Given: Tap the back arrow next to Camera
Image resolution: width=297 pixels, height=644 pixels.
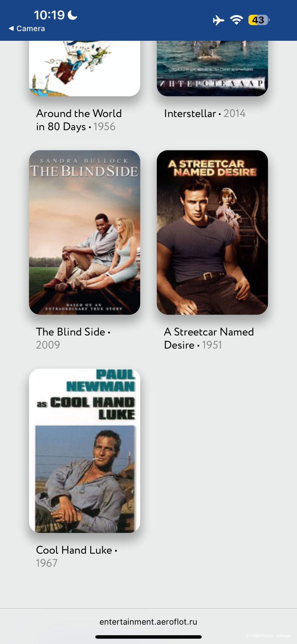Looking at the screenshot, I should [x=11, y=28].
